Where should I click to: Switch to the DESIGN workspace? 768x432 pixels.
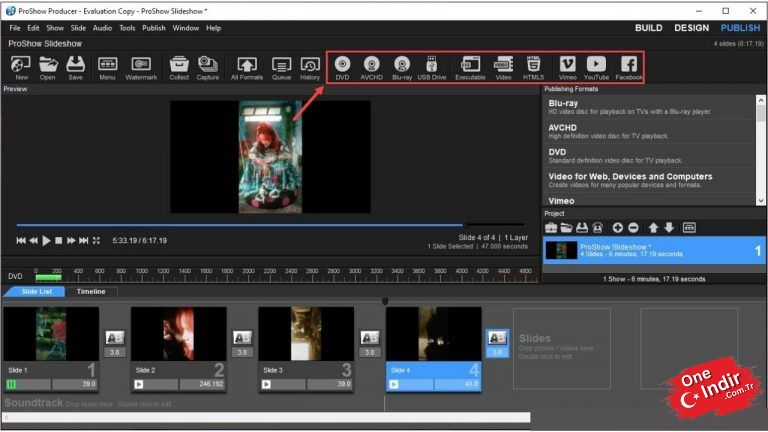(x=692, y=28)
